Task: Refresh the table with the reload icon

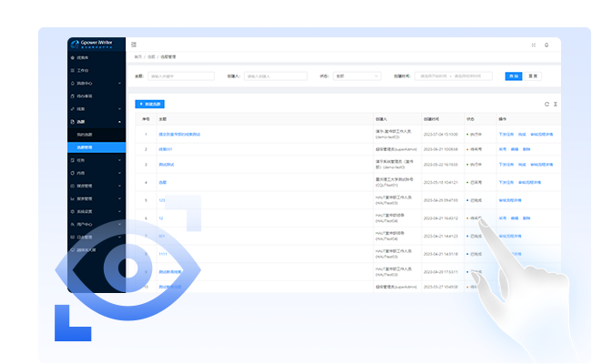Action: click(x=546, y=105)
